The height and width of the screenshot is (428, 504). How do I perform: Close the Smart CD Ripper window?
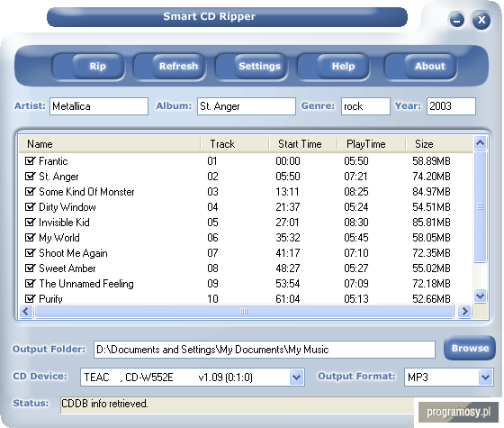[481, 20]
